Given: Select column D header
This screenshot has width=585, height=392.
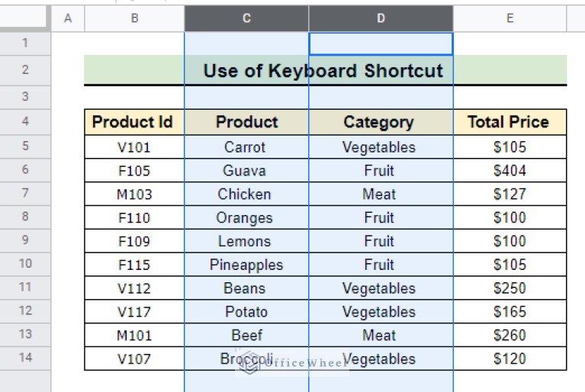Looking at the screenshot, I should click(381, 19).
